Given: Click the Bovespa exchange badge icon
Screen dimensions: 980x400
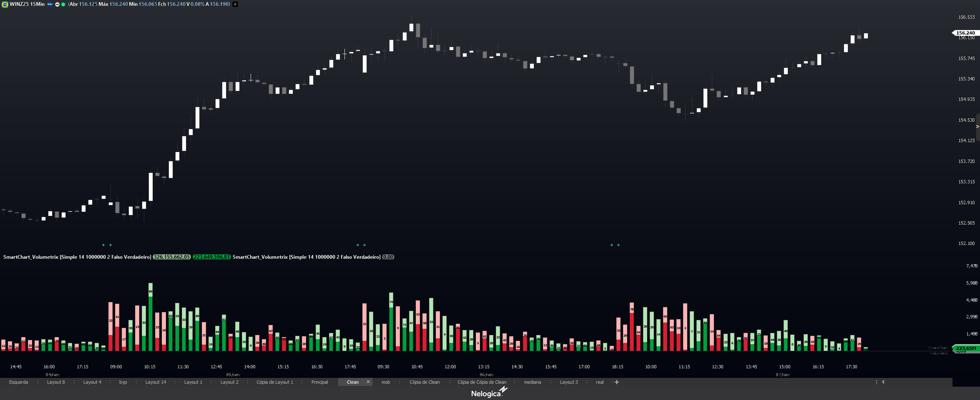Looking at the screenshot, I should coord(50,4).
